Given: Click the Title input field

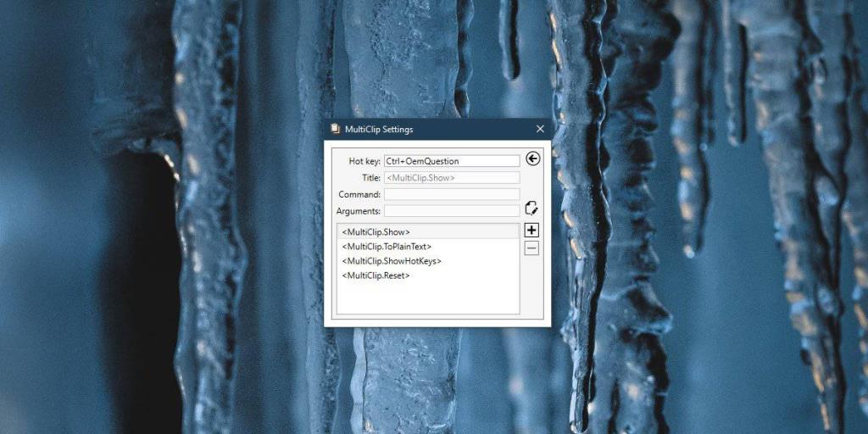Looking at the screenshot, I should [452, 178].
